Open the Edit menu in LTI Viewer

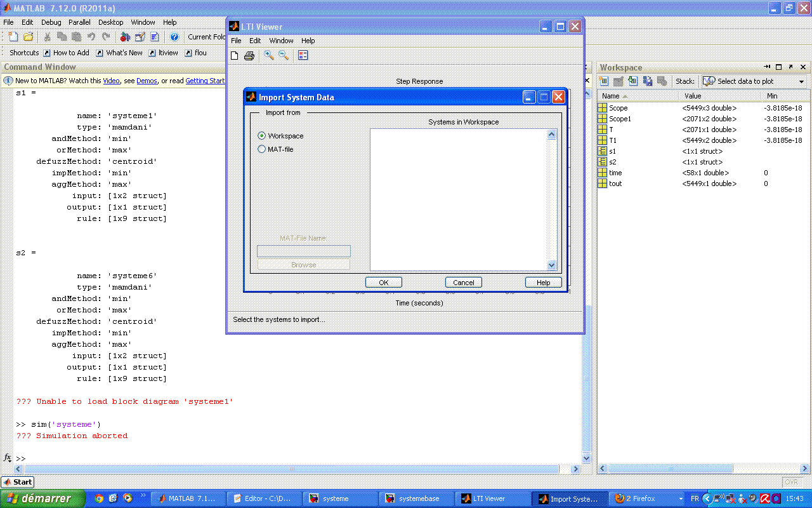[255, 40]
